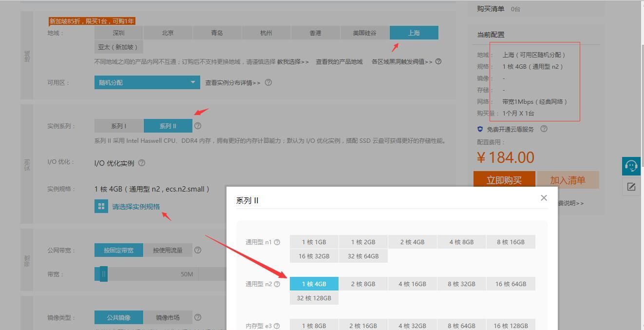Select 系列 I instance series
The image size is (644, 330).
point(118,126)
